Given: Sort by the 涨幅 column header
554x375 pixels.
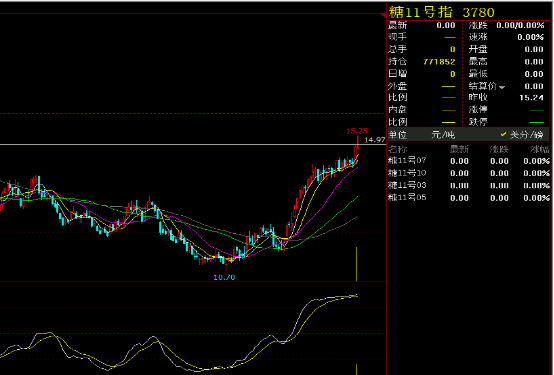Looking at the screenshot, I should pyautogui.click(x=540, y=149).
